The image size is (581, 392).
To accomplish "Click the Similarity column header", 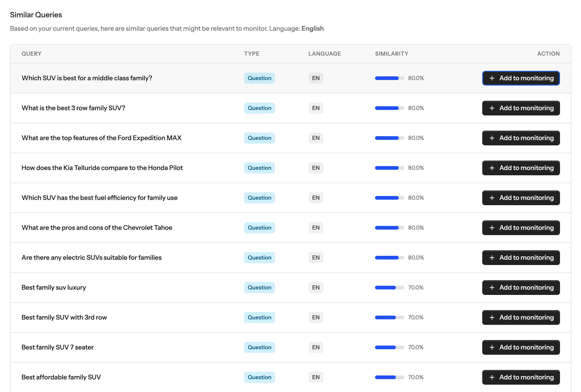I will point(391,54).
